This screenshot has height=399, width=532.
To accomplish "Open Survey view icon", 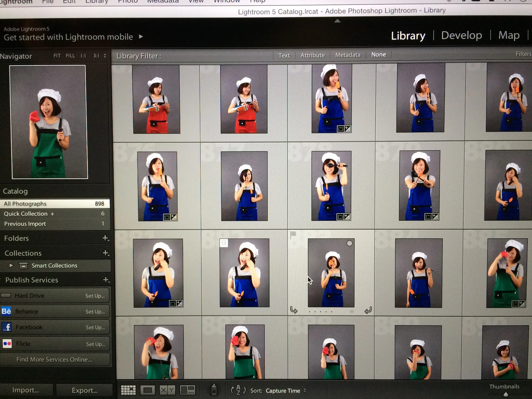I will (187, 390).
